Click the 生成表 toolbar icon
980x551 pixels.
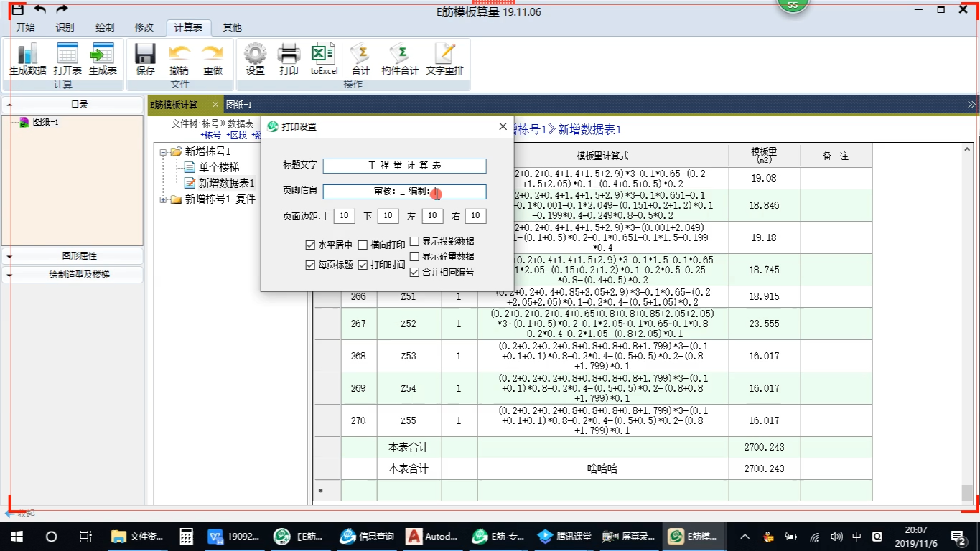coord(103,59)
